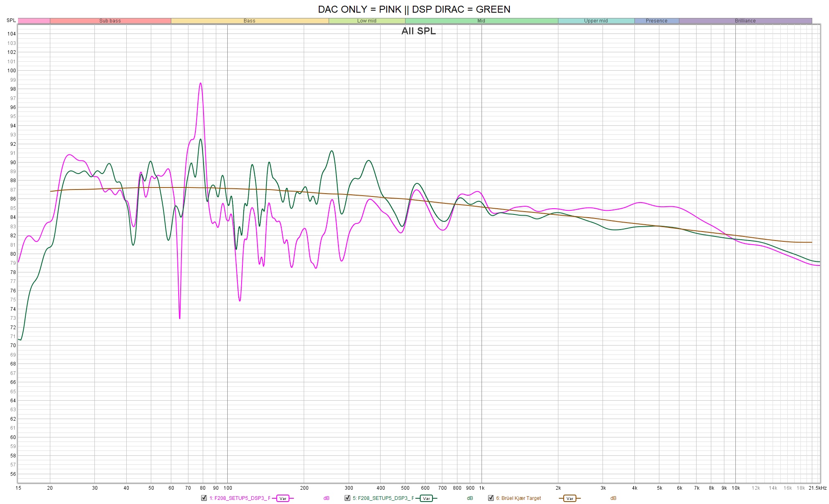
Task: Click the green trace dB value
Action: click(470, 498)
